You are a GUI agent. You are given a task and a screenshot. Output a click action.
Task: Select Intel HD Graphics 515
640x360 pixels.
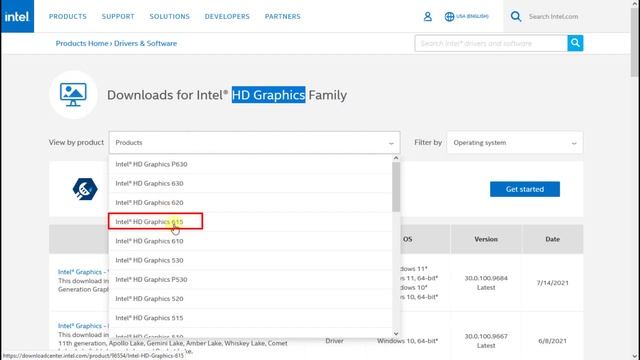click(250, 318)
